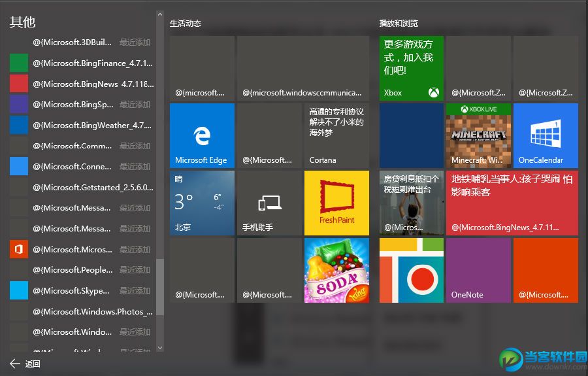The height and width of the screenshot is (376, 588).
Task: Click red BingNews icon in app list
Action: click(19, 83)
